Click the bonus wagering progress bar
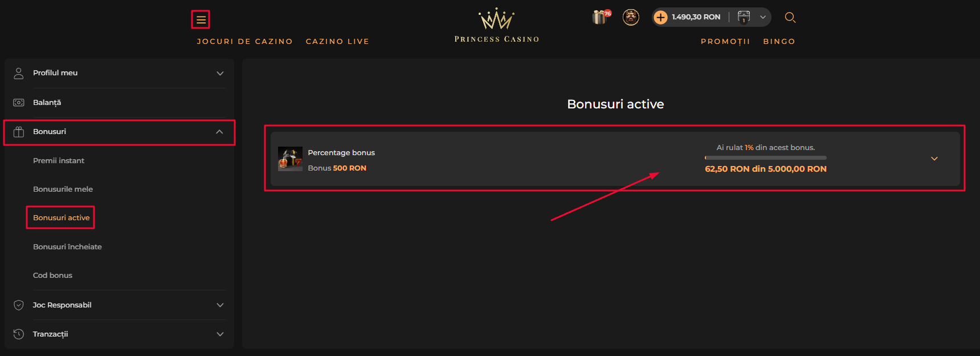The width and height of the screenshot is (980, 356). (x=766, y=157)
